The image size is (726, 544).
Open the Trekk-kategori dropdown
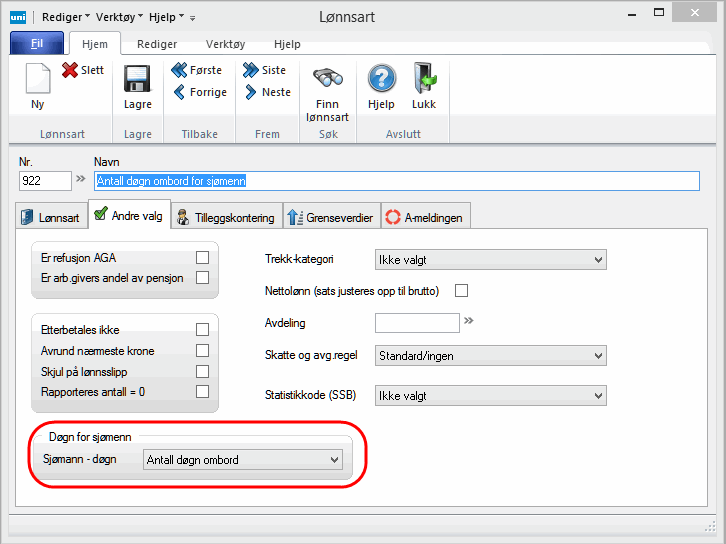click(490, 260)
